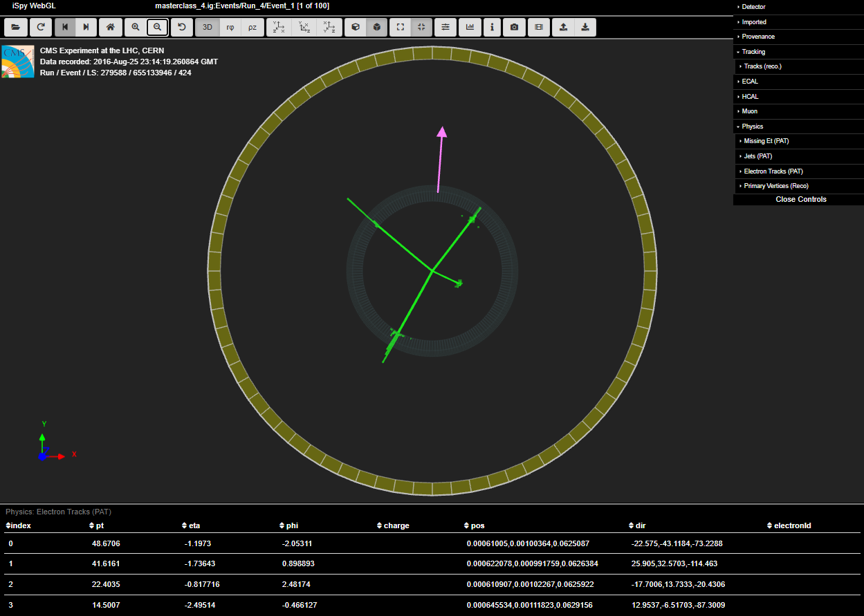864x616 pixels.
Task: Expand the Muon folder
Action: pos(749,111)
